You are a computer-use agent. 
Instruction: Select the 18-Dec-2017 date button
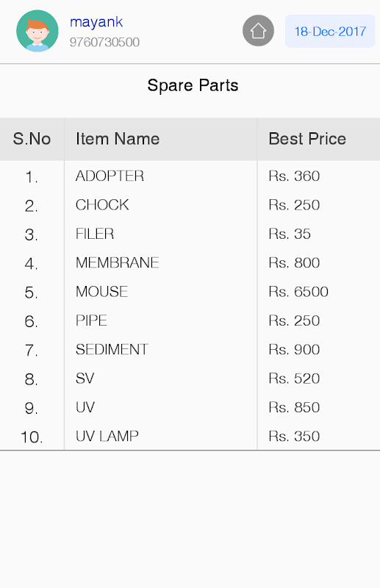(330, 31)
